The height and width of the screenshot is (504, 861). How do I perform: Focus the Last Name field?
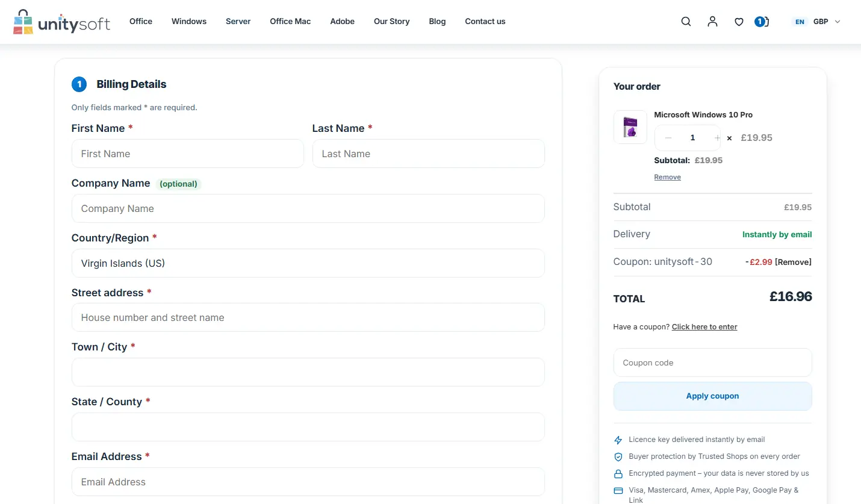click(x=428, y=154)
